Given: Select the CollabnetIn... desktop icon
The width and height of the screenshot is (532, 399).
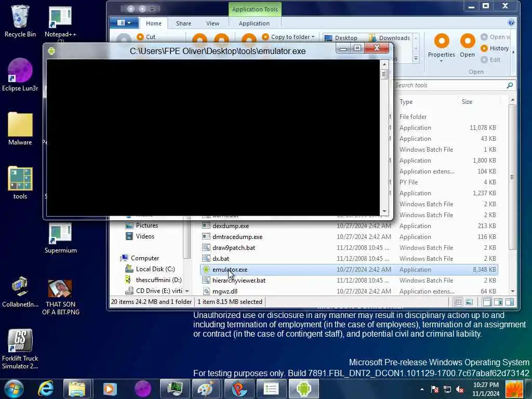Looking at the screenshot, I should coord(20,291).
